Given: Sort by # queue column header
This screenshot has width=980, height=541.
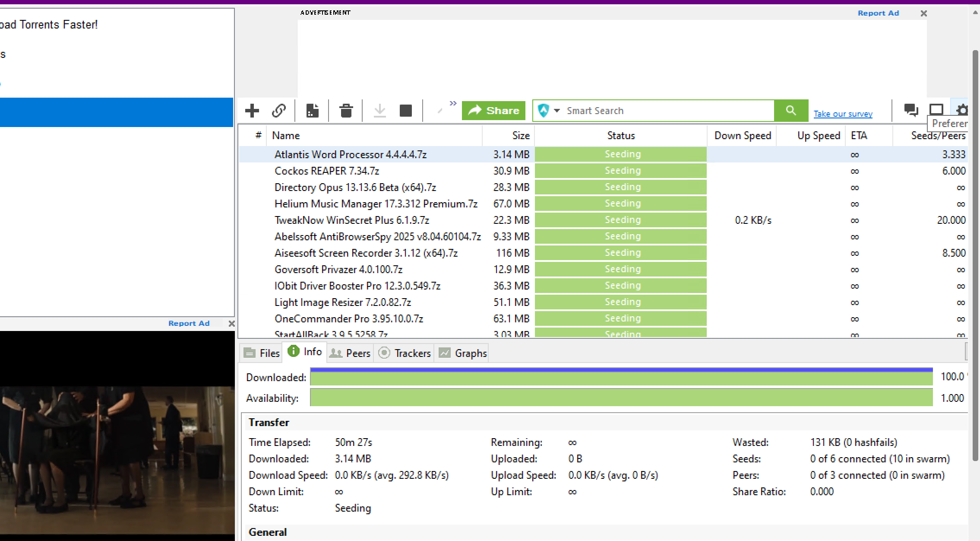Looking at the screenshot, I should click(258, 135).
